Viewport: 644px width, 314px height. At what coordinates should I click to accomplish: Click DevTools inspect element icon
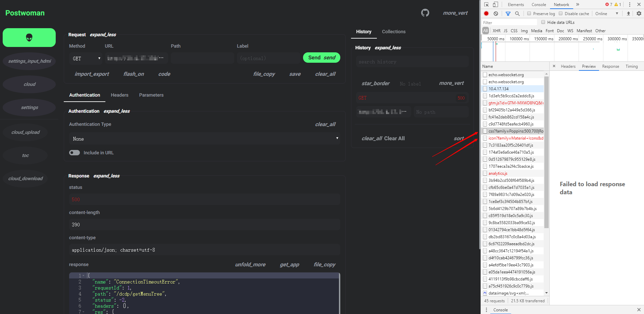(x=486, y=4)
